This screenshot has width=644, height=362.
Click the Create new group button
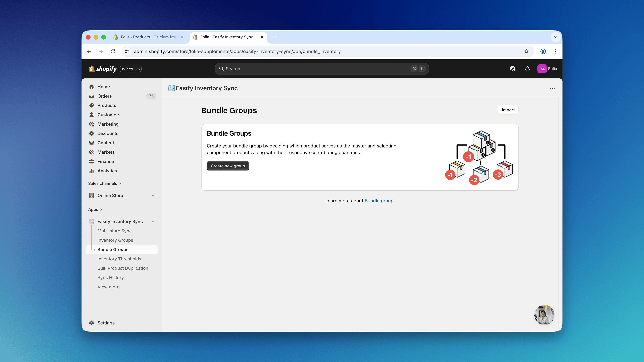pos(227,166)
